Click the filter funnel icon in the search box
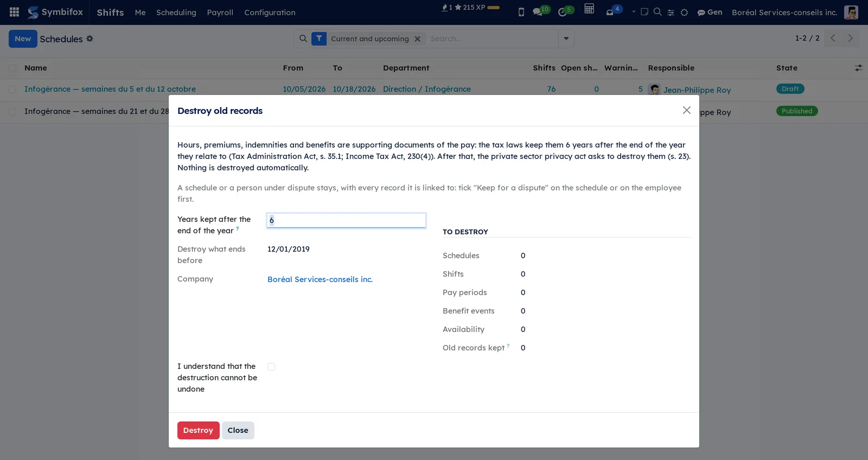868x460 pixels. click(x=319, y=39)
